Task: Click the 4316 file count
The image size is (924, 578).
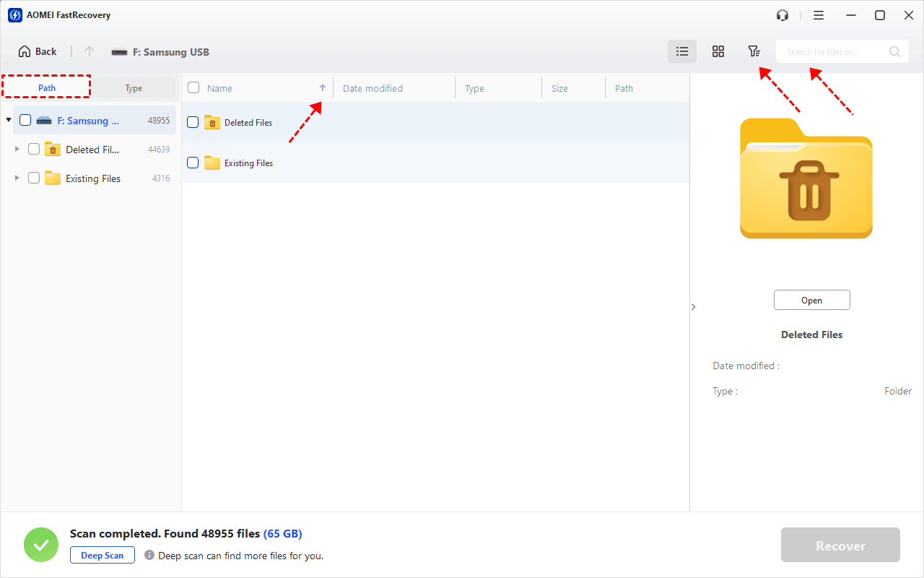Action: tap(161, 178)
